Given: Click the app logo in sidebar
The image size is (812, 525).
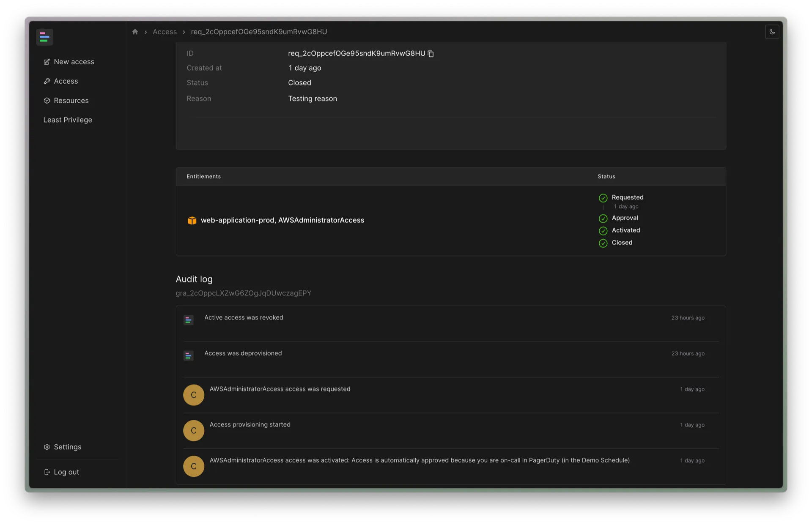Looking at the screenshot, I should pos(44,37).
